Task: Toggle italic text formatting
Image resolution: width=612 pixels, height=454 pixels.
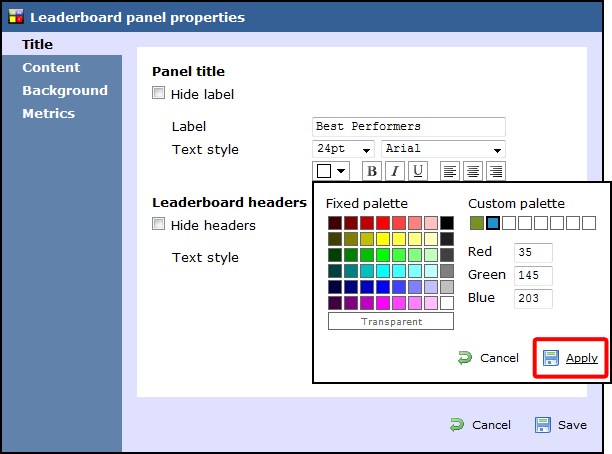Action: point(395,171)
